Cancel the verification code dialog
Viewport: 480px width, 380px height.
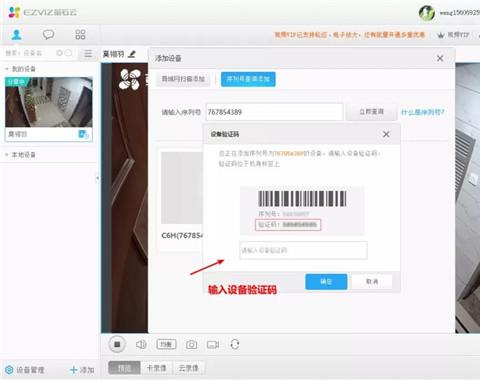[372, 282]
